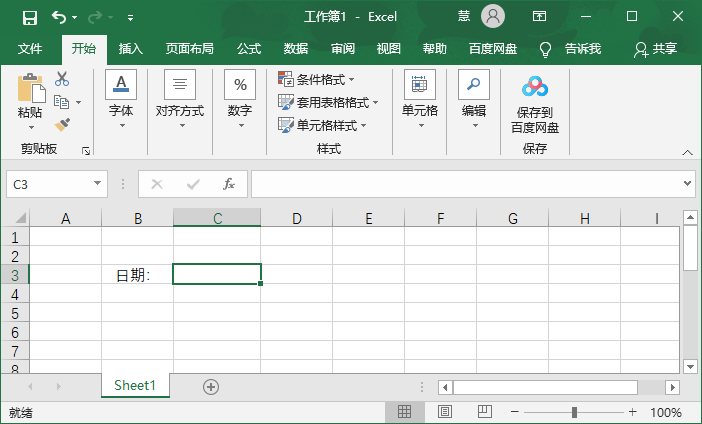Click the Undo arrow icon
Screen dimensions: 702x424
coord(59,17)
